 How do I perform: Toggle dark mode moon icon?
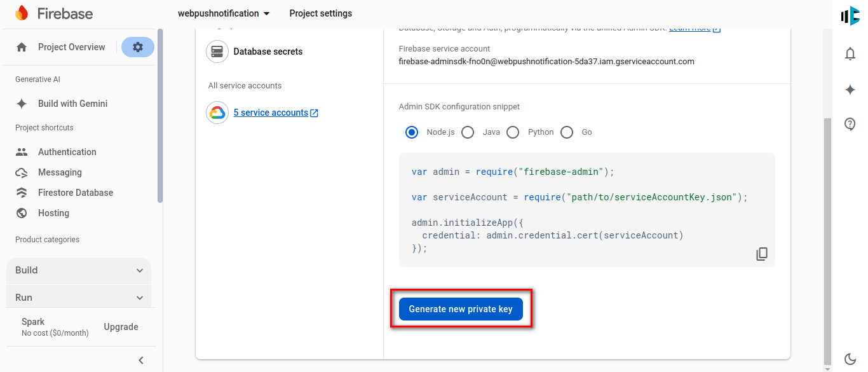(850, 359)
